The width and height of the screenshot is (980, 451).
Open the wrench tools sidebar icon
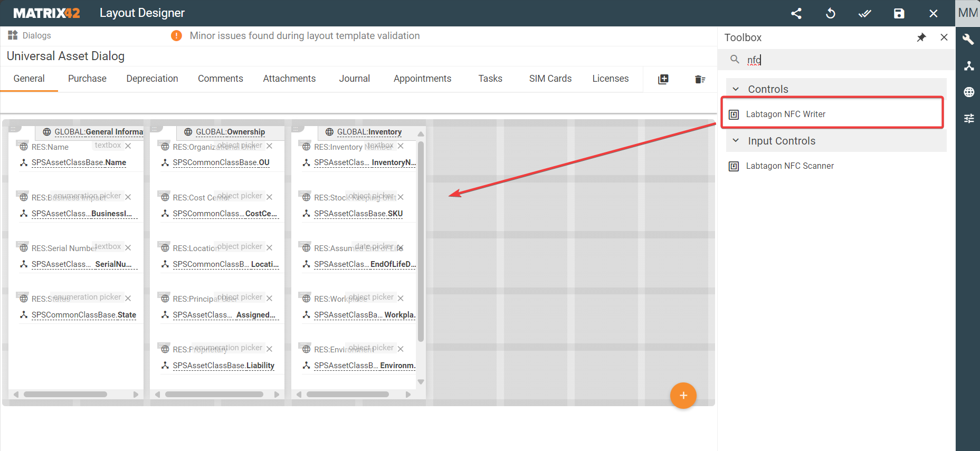968,40
